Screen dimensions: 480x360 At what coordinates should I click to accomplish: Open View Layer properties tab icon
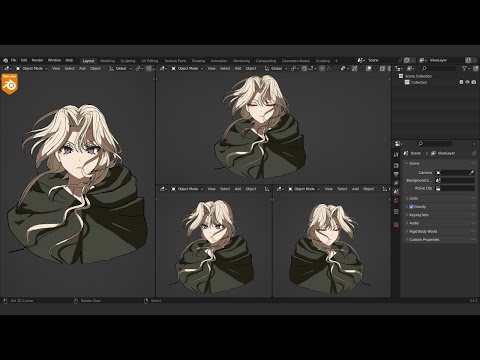[x=396, y=183]
